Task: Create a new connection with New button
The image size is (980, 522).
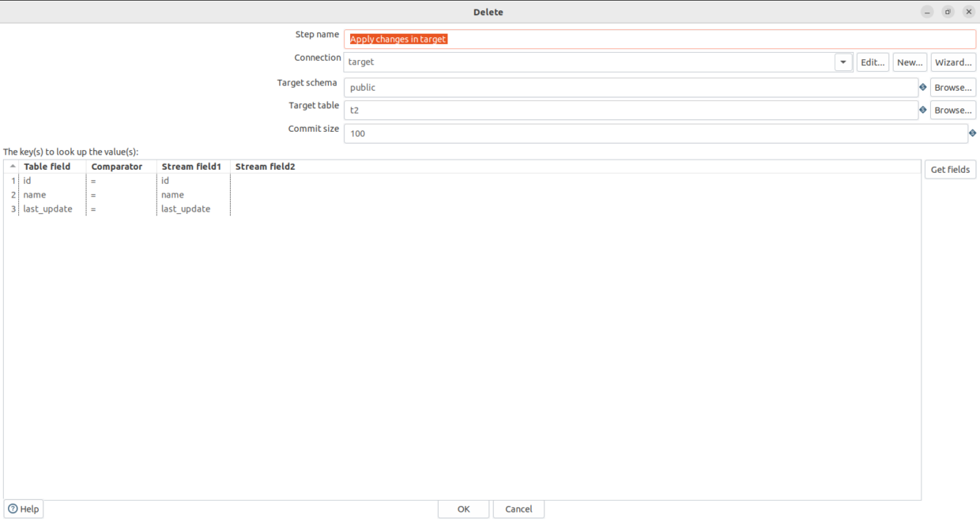Action: [910, 62]
